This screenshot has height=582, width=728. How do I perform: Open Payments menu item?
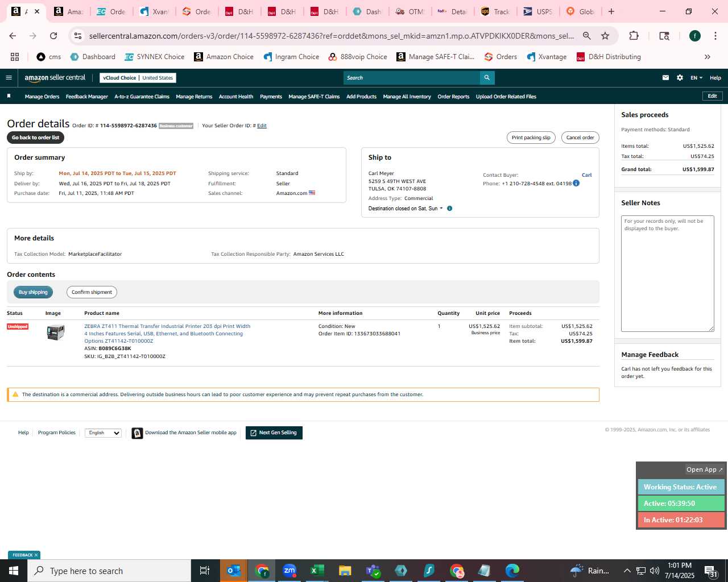[x=271, y=97]
